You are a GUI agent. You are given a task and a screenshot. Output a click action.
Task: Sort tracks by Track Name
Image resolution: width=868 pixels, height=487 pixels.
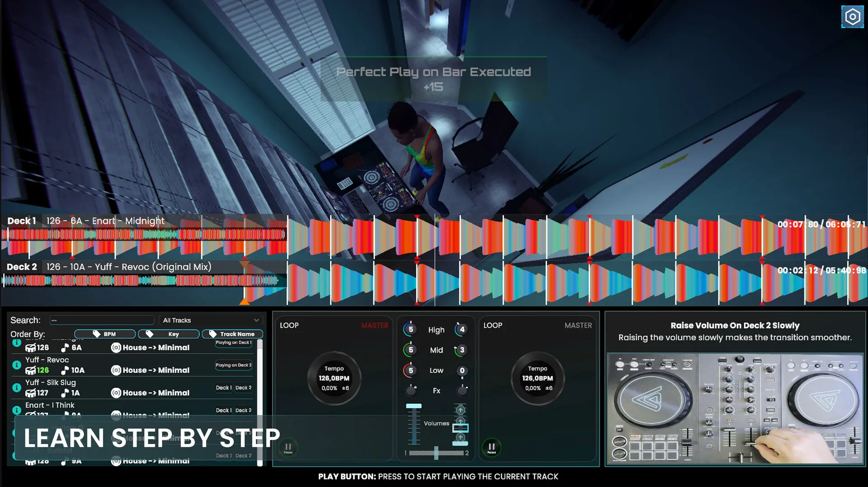(232, 334)
